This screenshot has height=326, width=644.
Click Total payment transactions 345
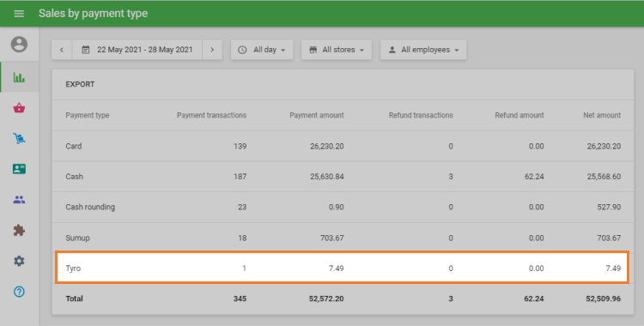[x=240, y=299]
